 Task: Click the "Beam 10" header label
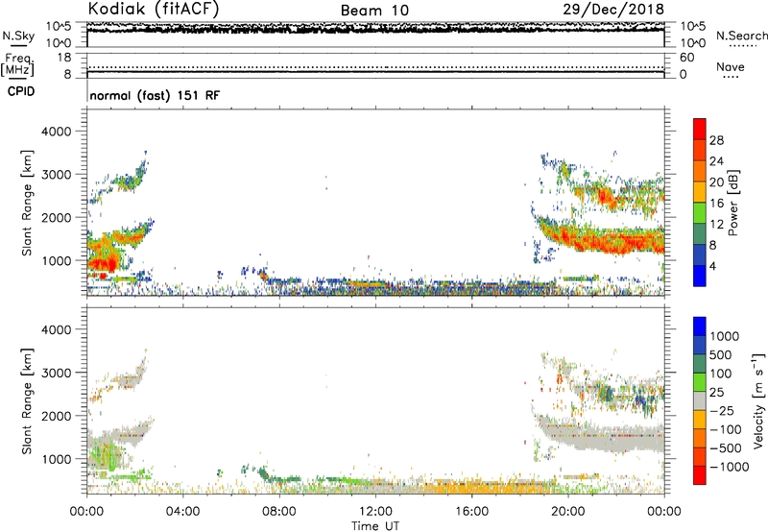tap(374, 11)
